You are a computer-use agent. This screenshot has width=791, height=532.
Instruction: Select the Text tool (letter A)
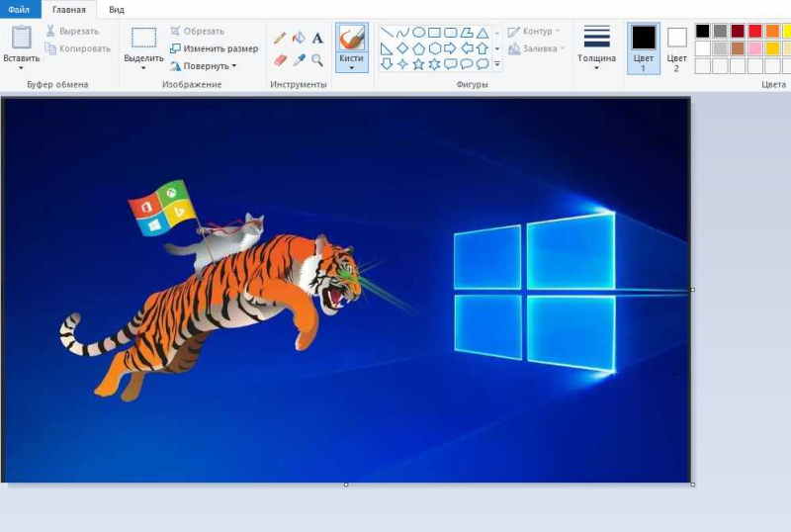[316, 38]
